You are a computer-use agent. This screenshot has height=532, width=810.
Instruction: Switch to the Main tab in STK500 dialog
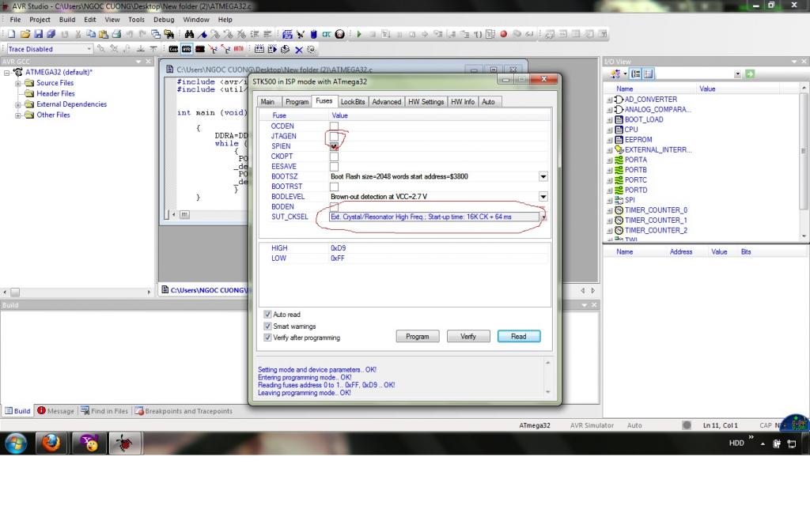click(267, 102)
